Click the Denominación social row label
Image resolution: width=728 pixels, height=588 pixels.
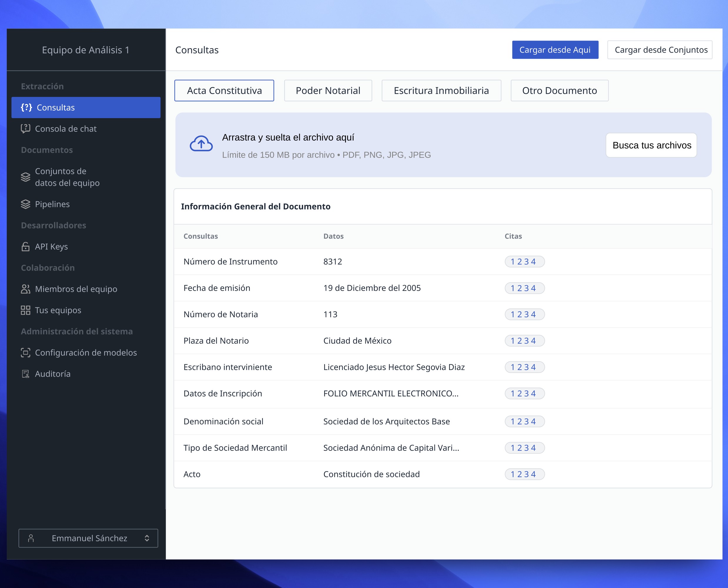pos(223,421)
